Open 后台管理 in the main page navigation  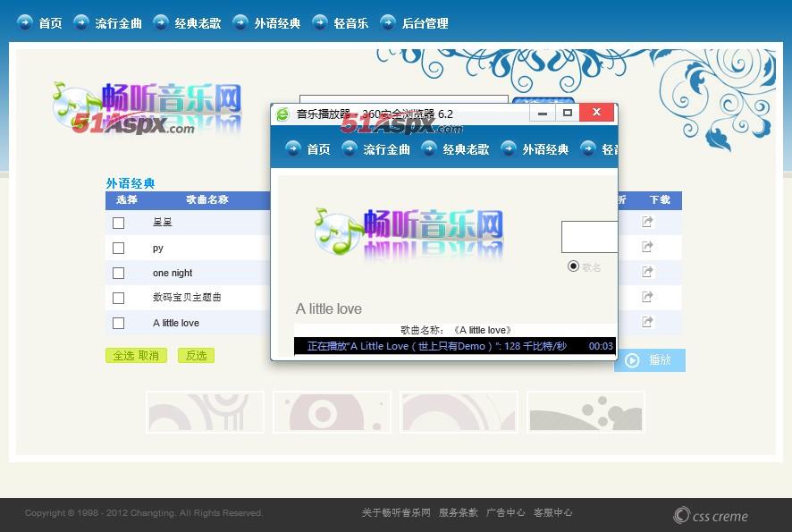[x=425, y=23]
